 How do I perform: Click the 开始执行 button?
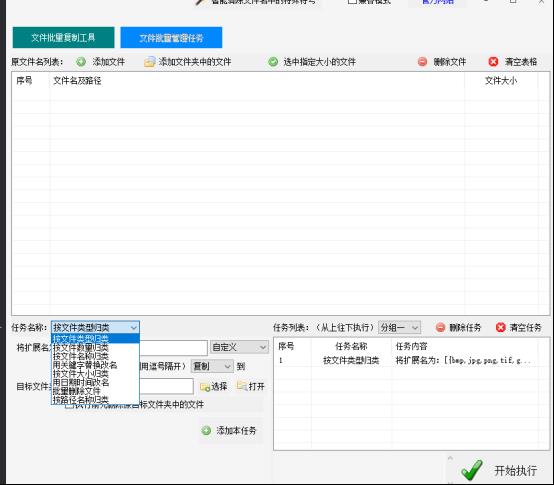[x=499, y=470]
